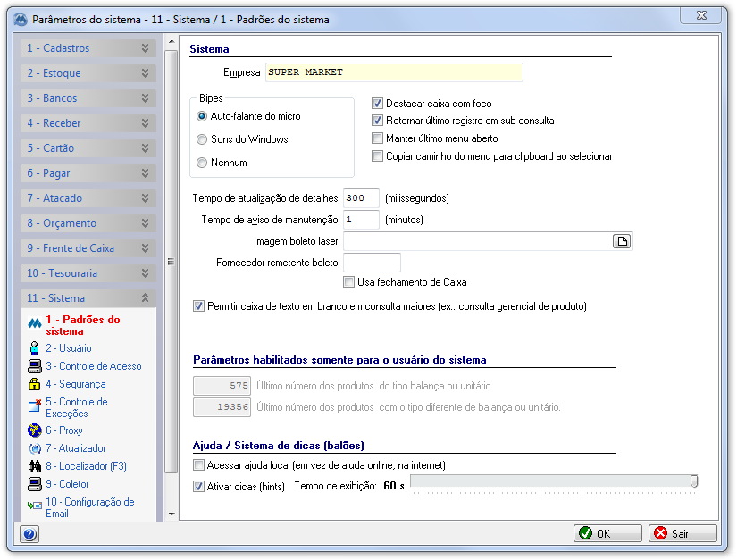
Task: Click the Proxy globe icon
Action: 34,430
